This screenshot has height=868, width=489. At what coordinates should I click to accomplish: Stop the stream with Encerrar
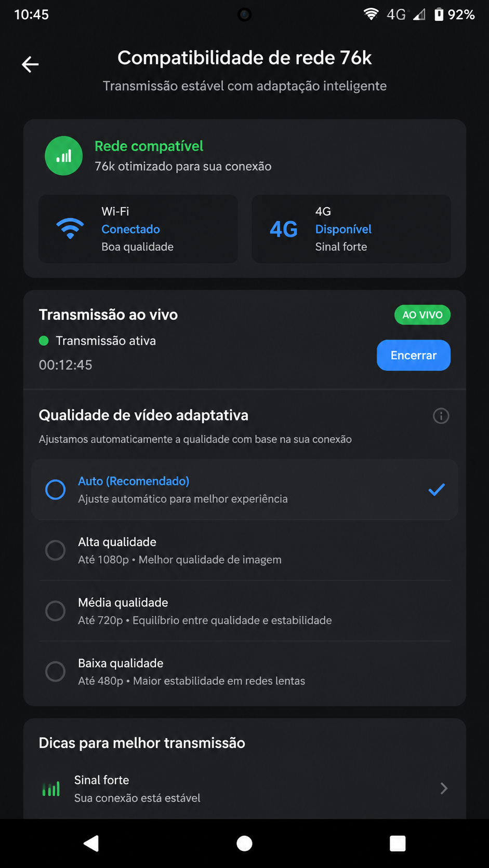tap(414, 356)
